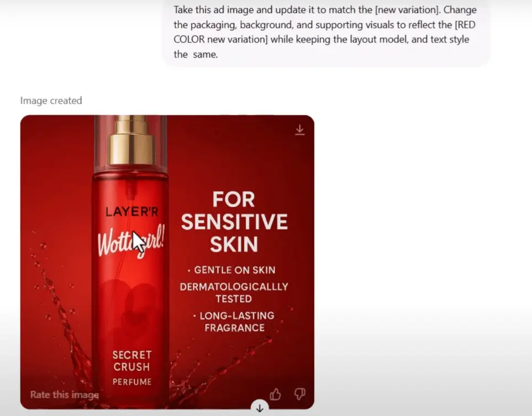The image size is (532, 416).
Task: Click the SECRET CRUSH label on bottle
Action: [131, 361]
